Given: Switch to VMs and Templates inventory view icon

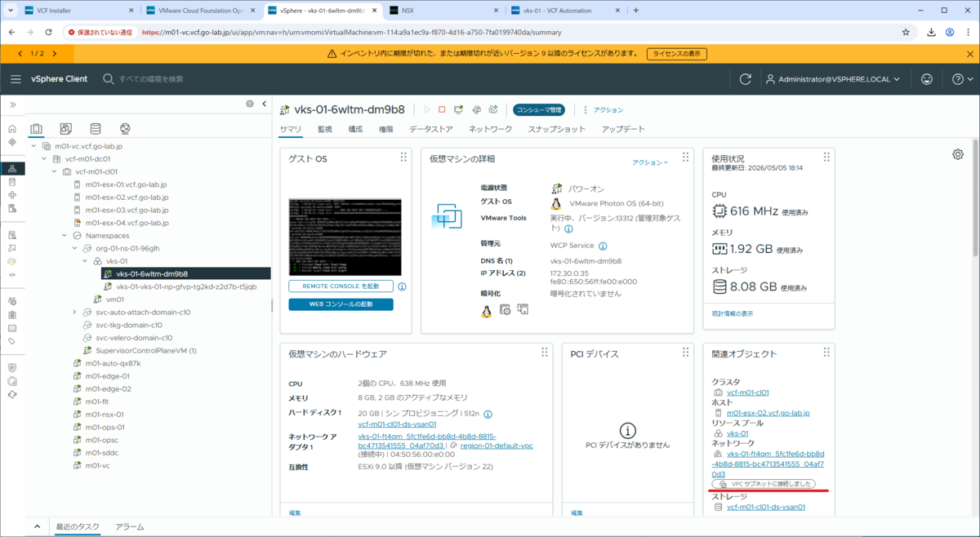Looking at the screenshot, I should click(66, 129).
